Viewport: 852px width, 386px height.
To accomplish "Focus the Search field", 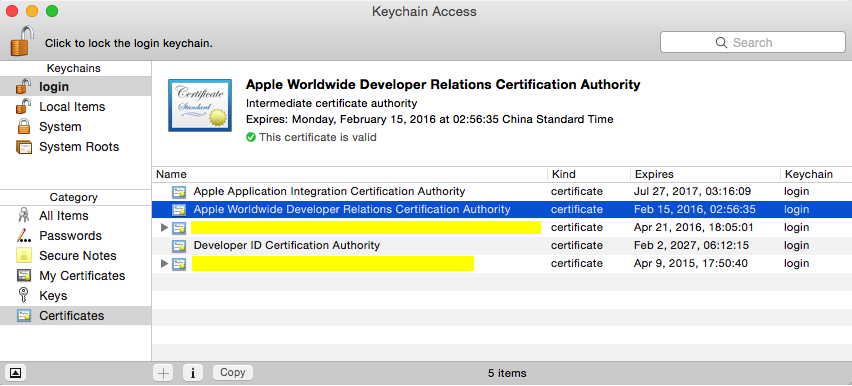I will pyautogui.click(x=753, y=42).
